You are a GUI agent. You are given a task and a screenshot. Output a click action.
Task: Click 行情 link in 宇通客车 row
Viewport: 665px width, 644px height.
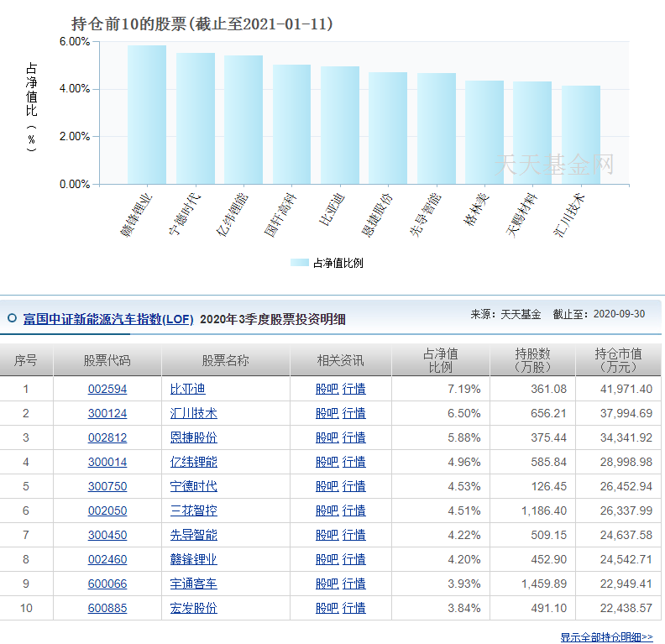click(x=353, y=584)
